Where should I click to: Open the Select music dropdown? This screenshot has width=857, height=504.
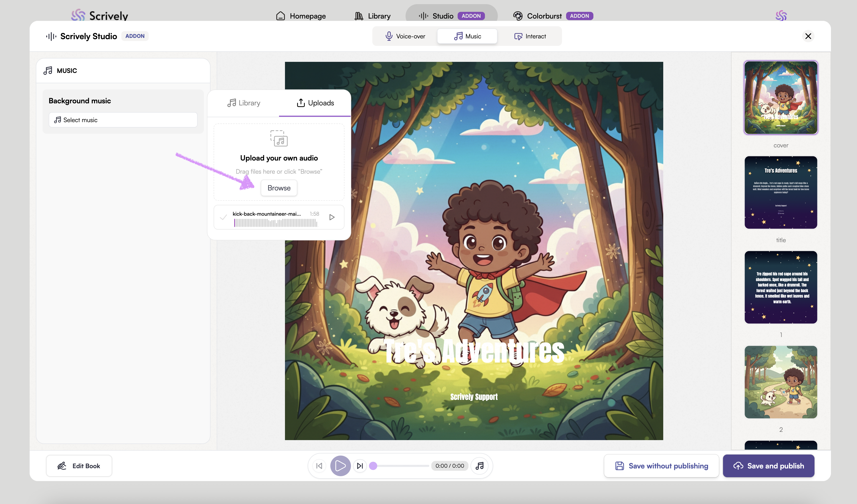(123, 120)
